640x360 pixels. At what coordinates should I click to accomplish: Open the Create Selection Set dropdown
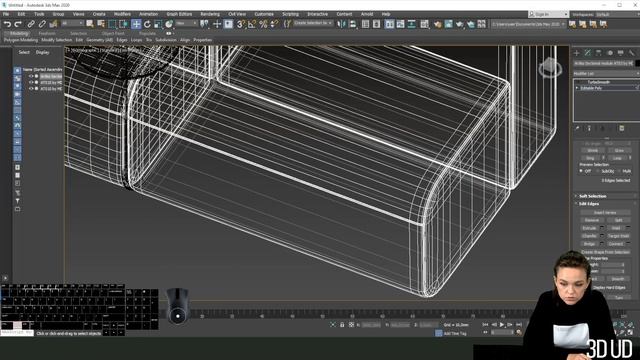pyautogui.click(x=313, y=24)
